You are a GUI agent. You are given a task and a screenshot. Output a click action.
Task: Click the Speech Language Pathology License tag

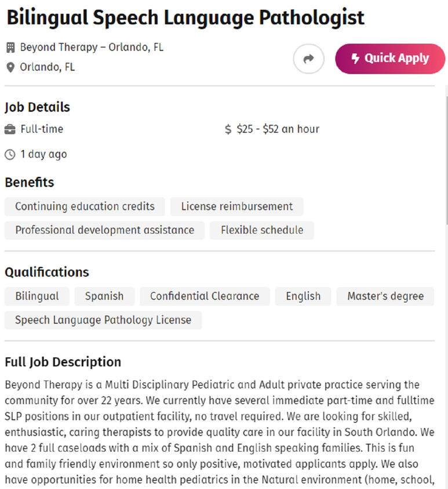click(x=103, y=320)
